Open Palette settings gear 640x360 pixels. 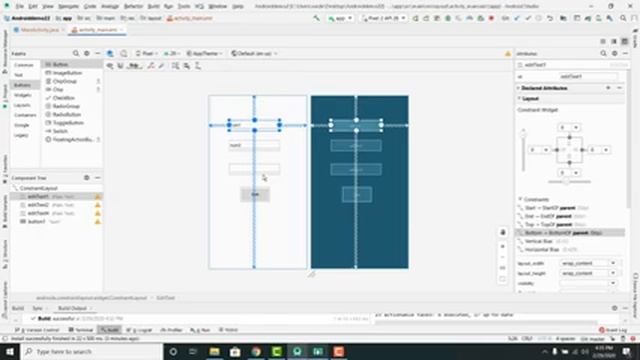(87, 53)
